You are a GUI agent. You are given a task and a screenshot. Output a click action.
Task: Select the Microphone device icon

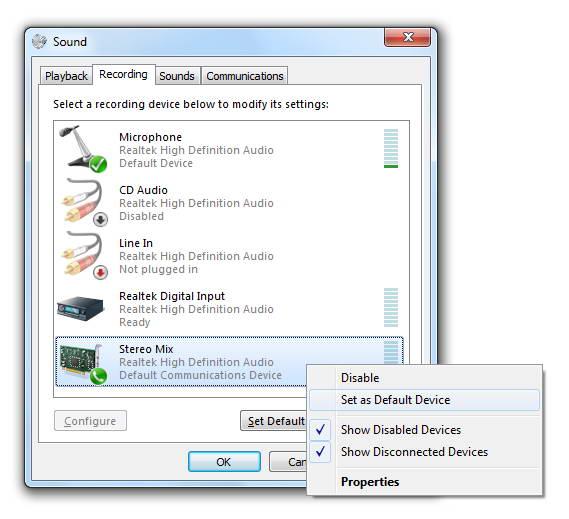pyautogui.click(x=83, y=148)
